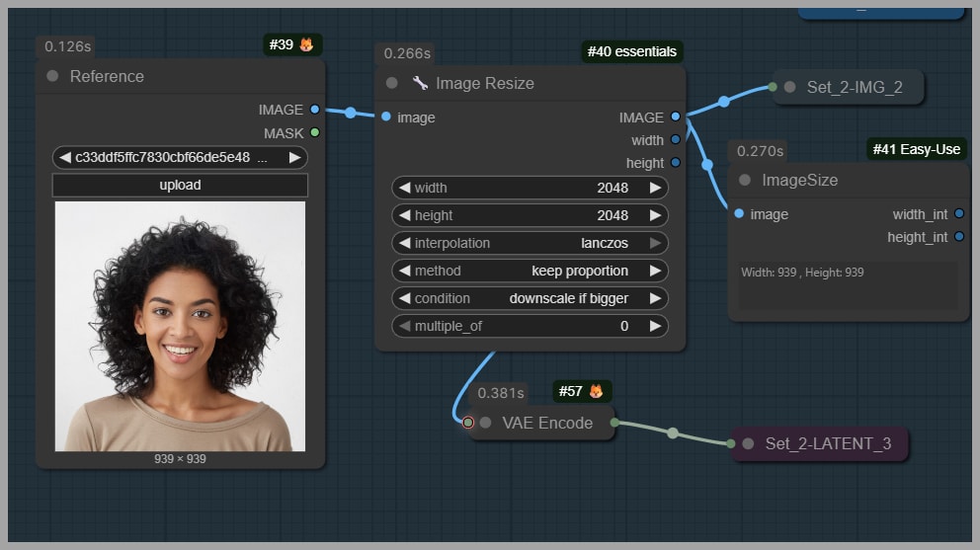
Task: Click the fox badge on node #57
Action: click(x=596, y=391)
